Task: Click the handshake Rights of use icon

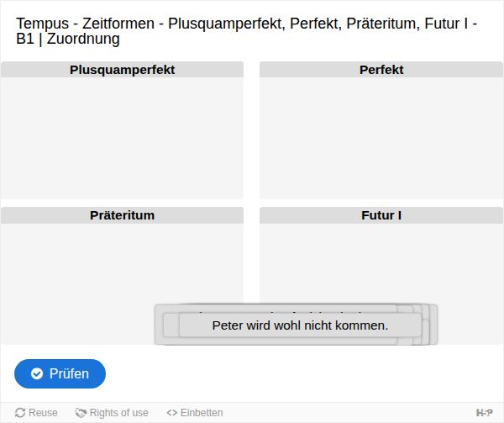Action: [81, 413]
